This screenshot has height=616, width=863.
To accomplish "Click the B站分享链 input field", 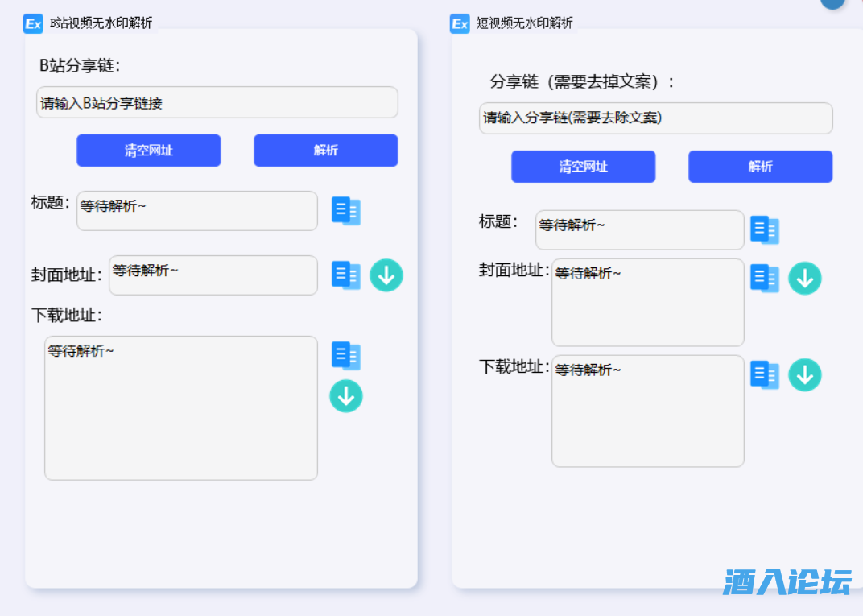I will pyautogui.click(x=217, y=102).
